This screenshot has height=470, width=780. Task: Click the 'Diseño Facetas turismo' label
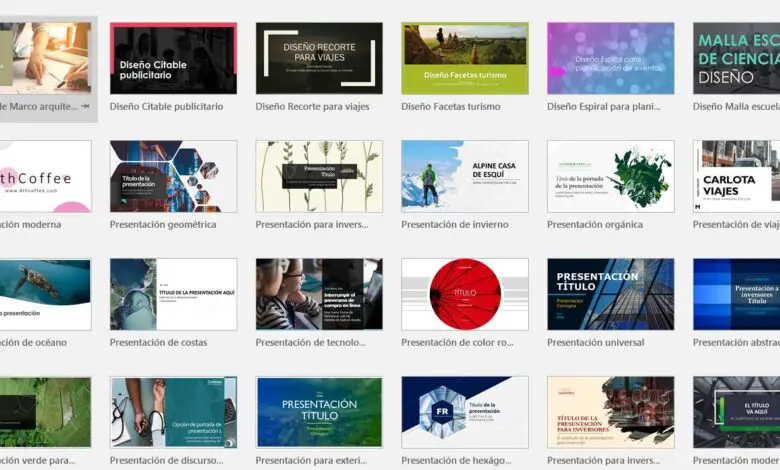pos(451,106)
